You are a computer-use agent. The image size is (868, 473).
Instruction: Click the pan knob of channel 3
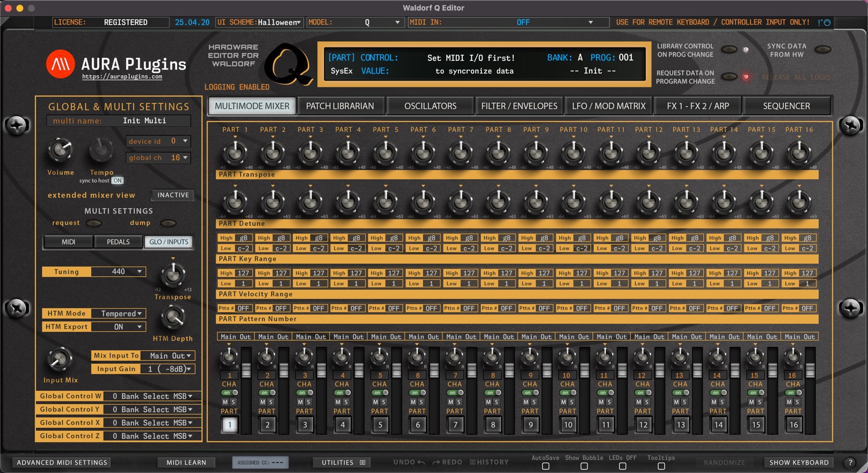pos(304,357)
